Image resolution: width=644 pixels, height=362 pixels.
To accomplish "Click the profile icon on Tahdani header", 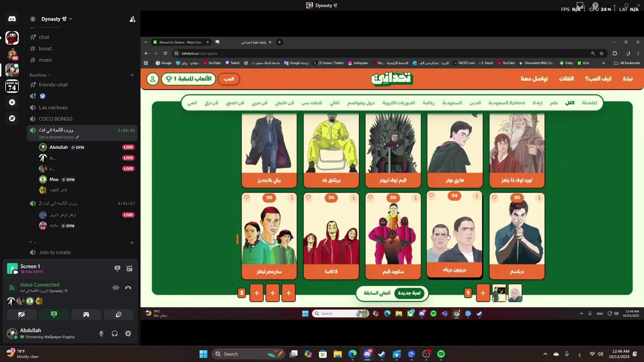I will pos(152,79).
